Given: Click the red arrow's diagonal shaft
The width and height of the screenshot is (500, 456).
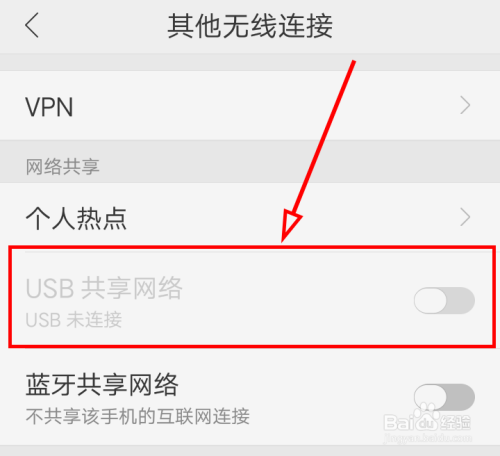Looking at the screenshot, I should pyautogui.click(x=325, y=137).
